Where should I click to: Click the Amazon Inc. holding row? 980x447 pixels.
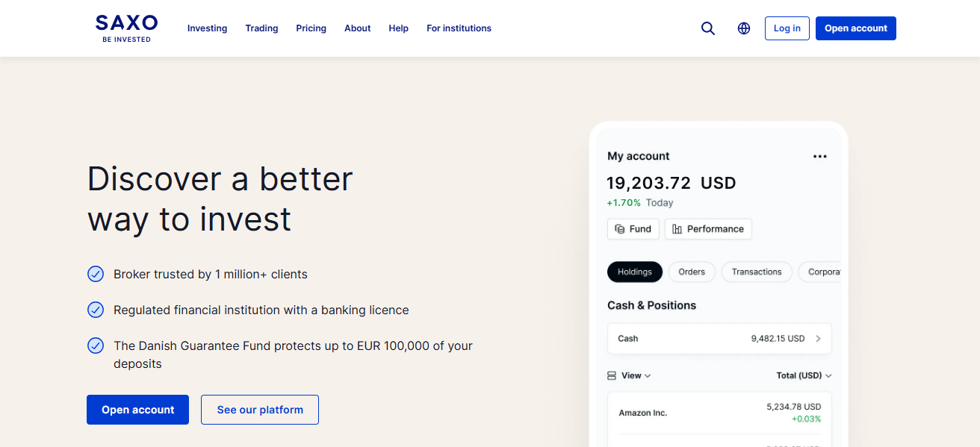click(719, 413)
